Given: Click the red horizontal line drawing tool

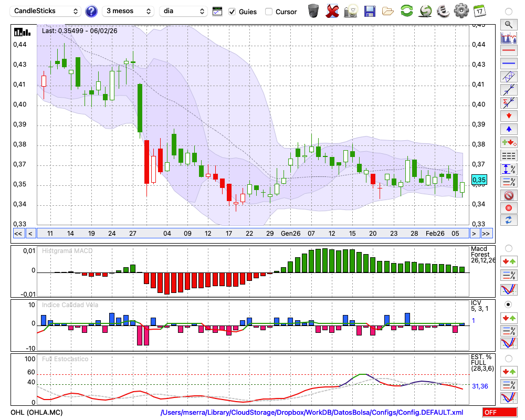Looking at the screenshot, I should (x=508, y=50).
